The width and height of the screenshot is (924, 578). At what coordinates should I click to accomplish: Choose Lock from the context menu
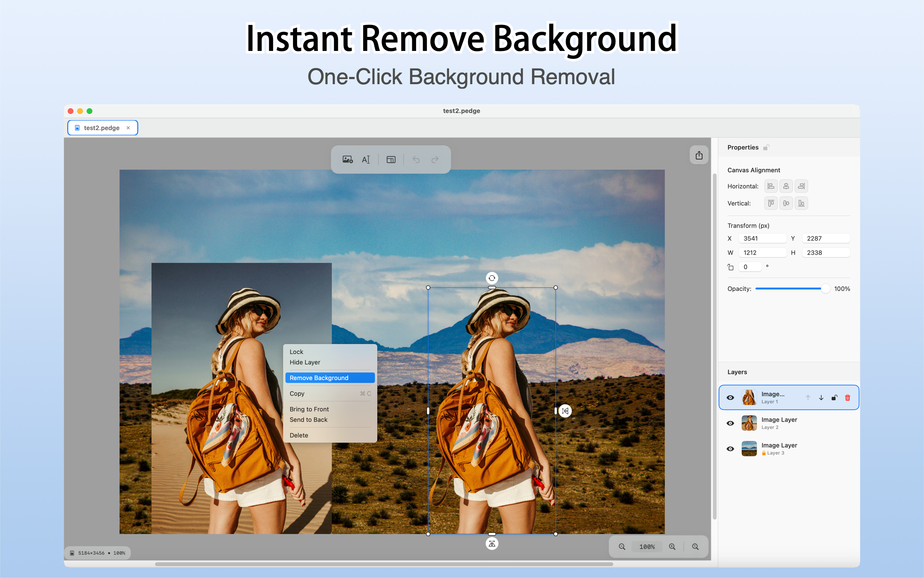330,352
